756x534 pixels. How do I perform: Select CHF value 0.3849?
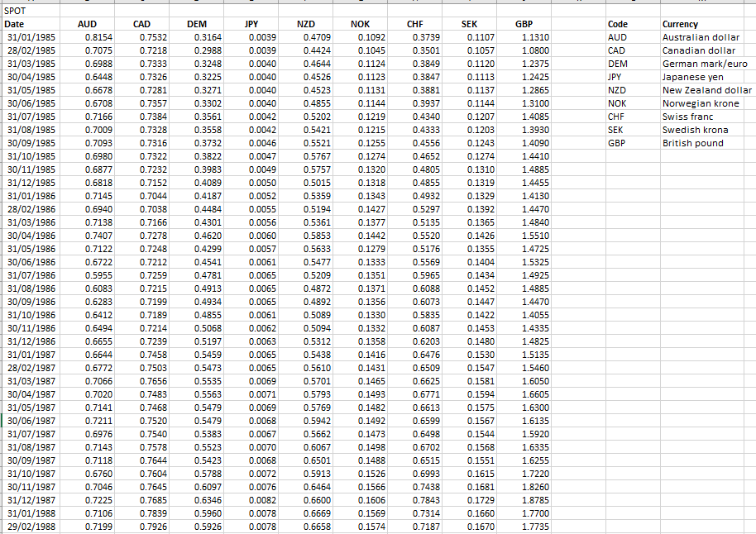click(414, 64)
